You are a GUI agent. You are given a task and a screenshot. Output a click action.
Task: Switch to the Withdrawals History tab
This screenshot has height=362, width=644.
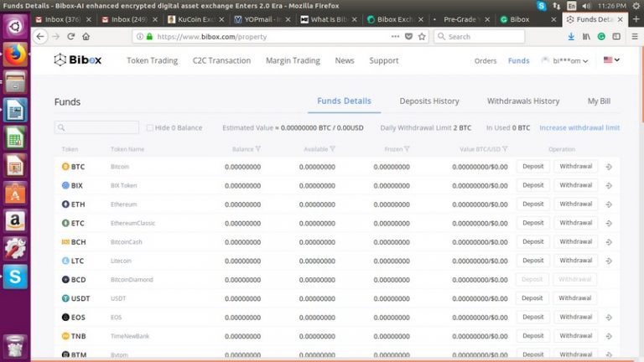pyautogui.click(x=523, y=101)
